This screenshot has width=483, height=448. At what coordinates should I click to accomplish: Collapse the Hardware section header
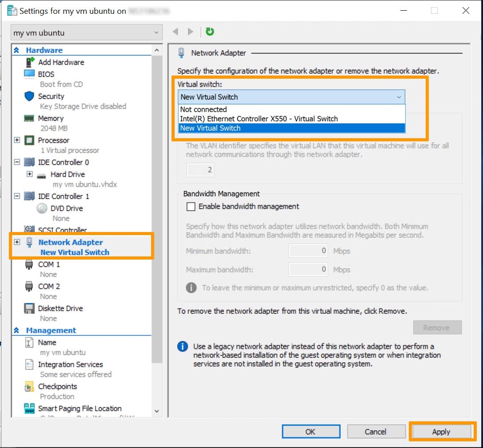tap(17, 50)
